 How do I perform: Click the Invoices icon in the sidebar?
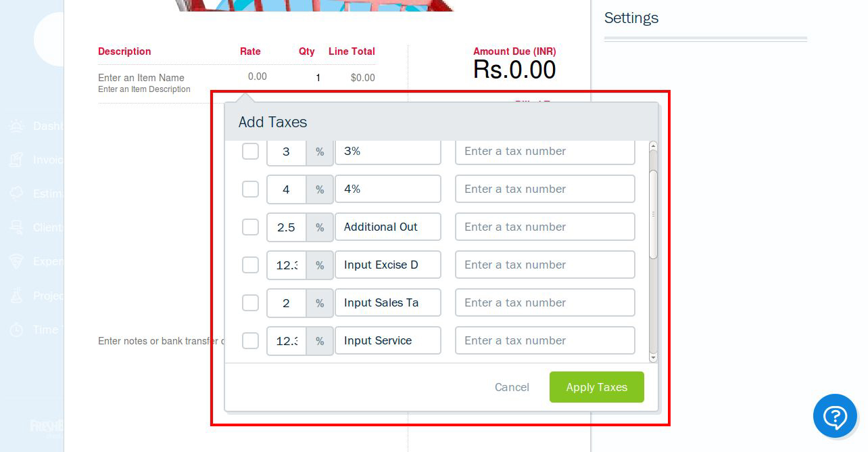coord(16,160)
